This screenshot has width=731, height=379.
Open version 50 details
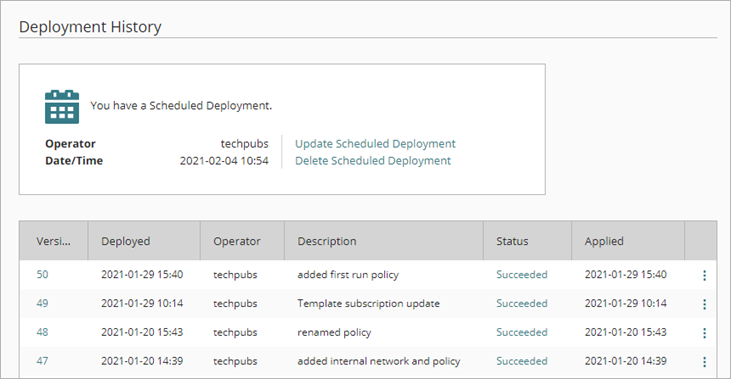pyautogui.click(x=42, y=275)
